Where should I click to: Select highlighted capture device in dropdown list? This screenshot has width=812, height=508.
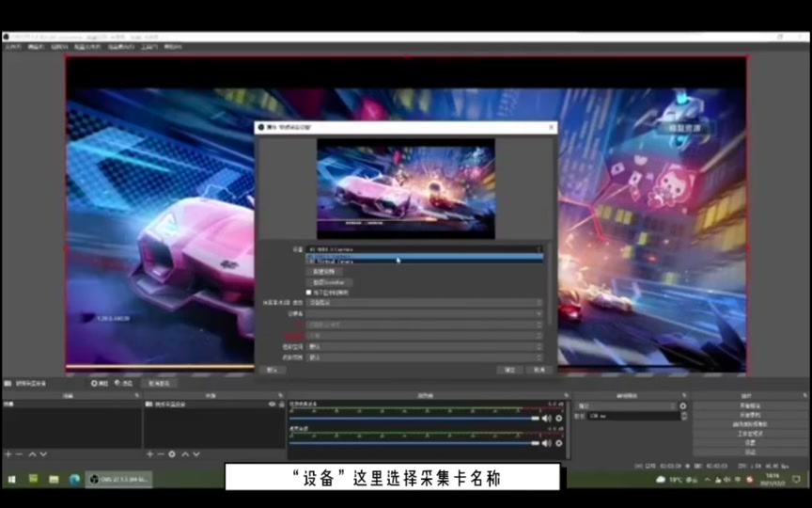pos(425,256)
